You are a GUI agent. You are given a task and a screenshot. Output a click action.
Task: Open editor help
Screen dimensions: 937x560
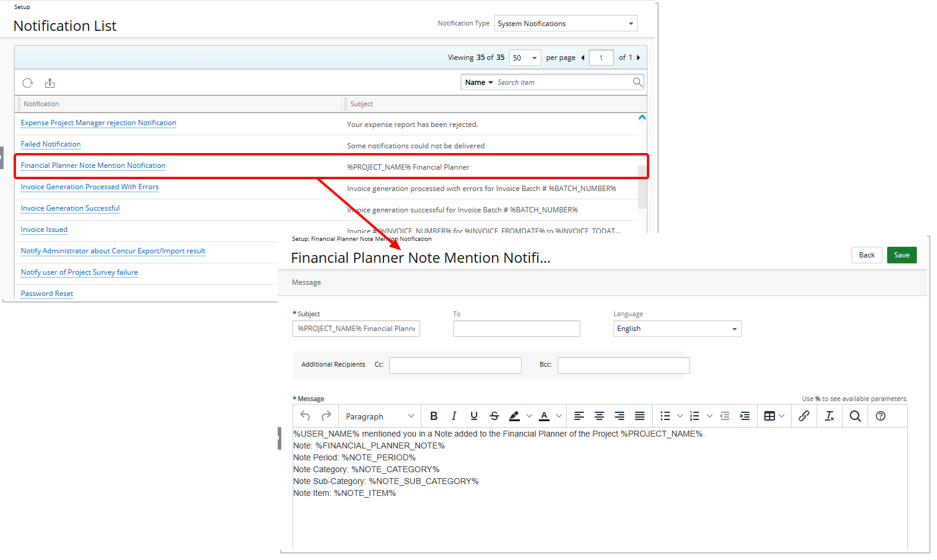coord(881,416)
